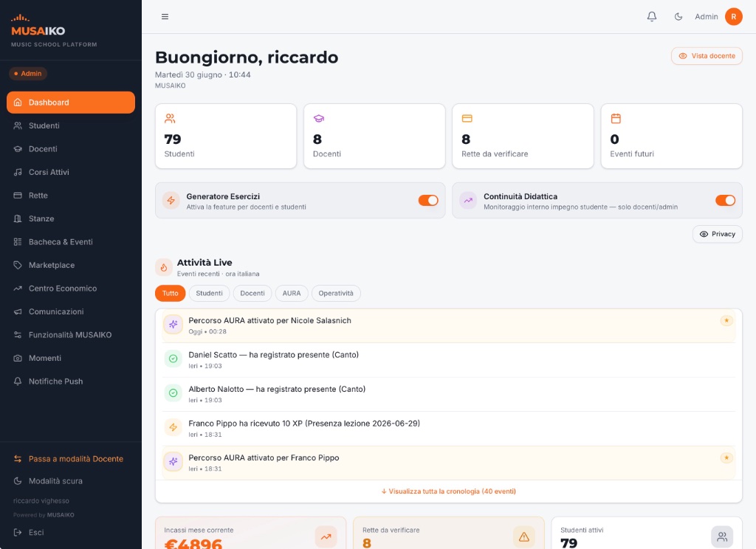Screen dimensions: 756x549
Task: Click star badge on Franco Pippo AURA event
Action: point(726,458)
